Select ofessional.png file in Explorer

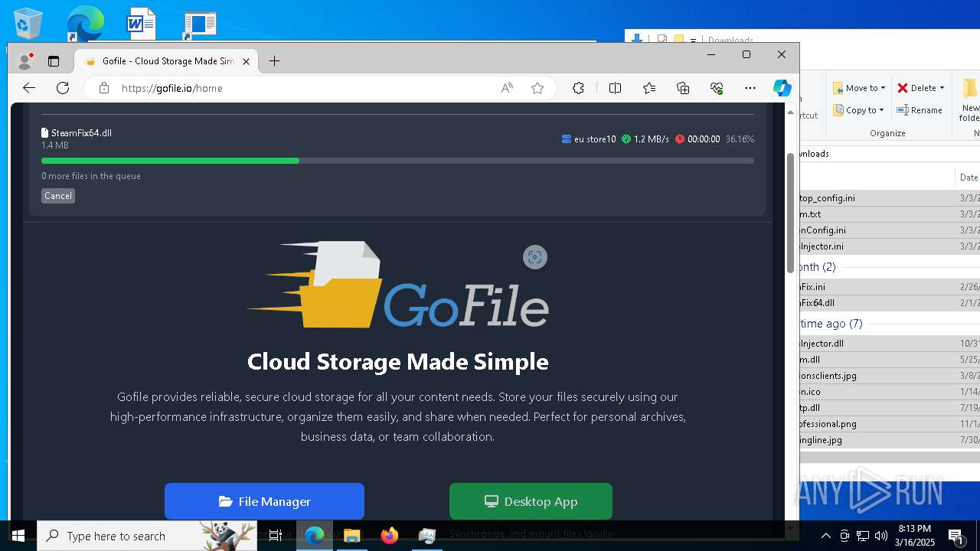(x=828, y=424)
